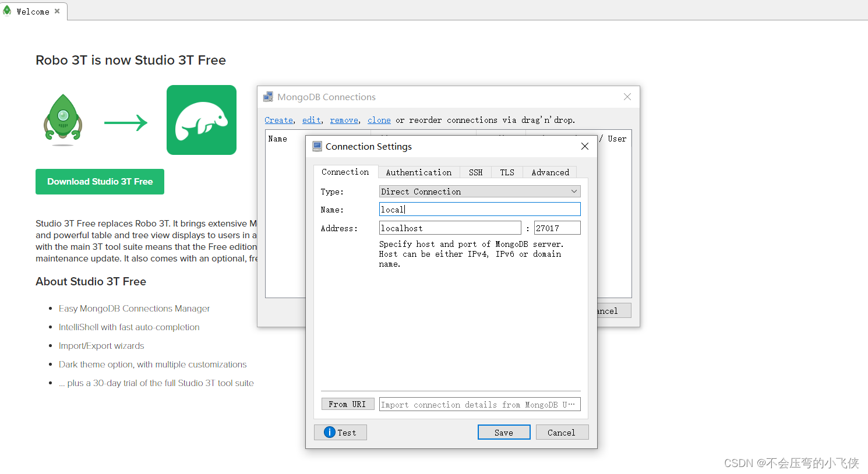The image size is (868, 474).
Task: Click the edit link in MongoDB Connections
Action: click(312, 120)
